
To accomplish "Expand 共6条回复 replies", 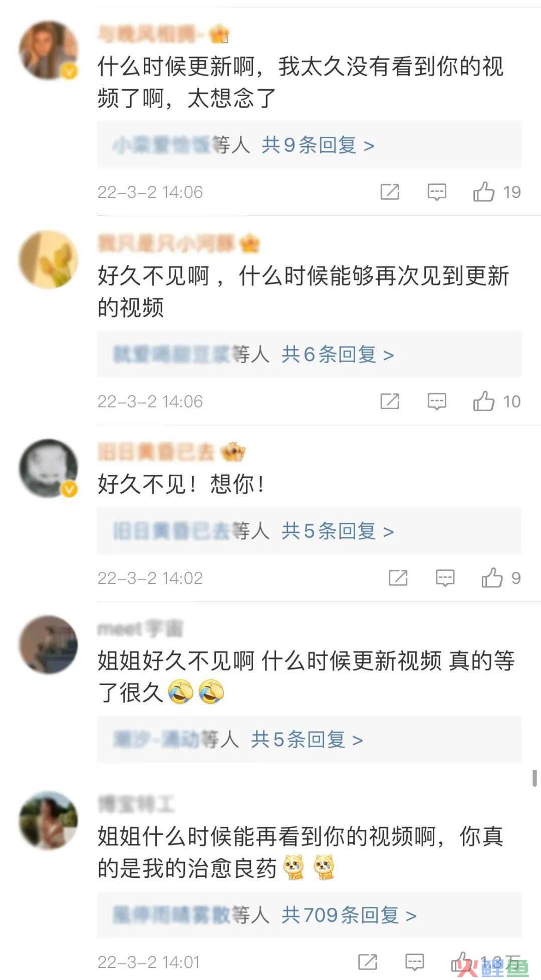I will click(338, 355).
